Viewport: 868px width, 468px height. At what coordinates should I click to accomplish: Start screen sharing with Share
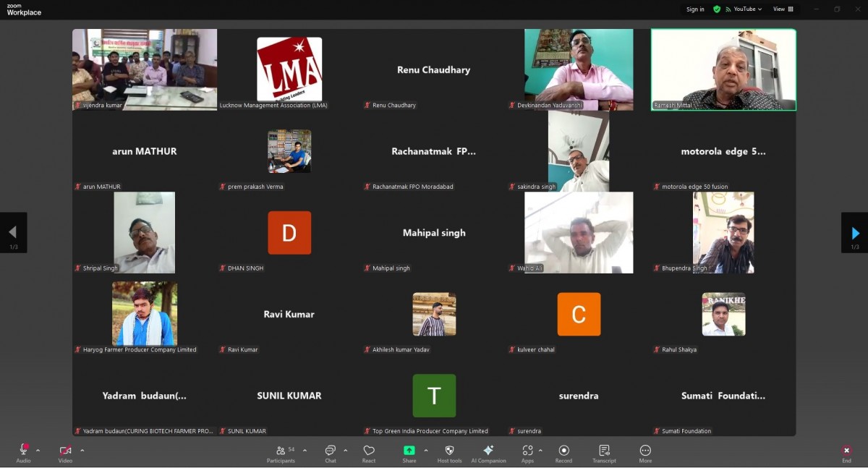pos(409,453)
